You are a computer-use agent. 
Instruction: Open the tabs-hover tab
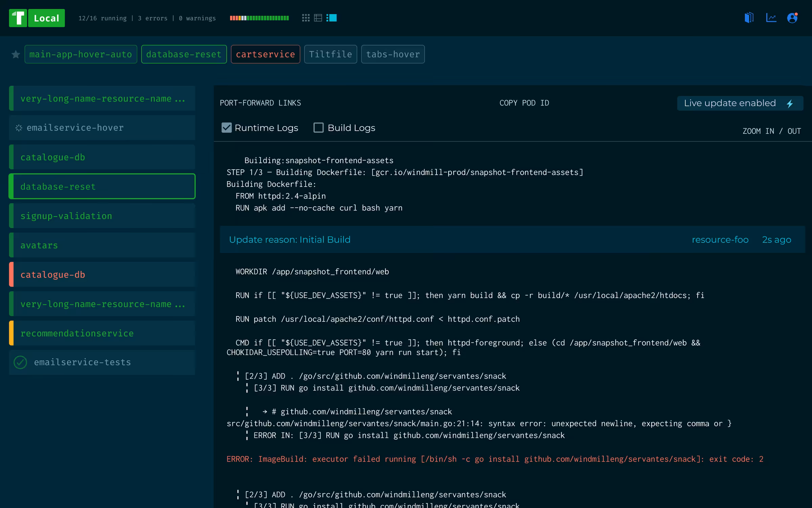tap(393, 54)
